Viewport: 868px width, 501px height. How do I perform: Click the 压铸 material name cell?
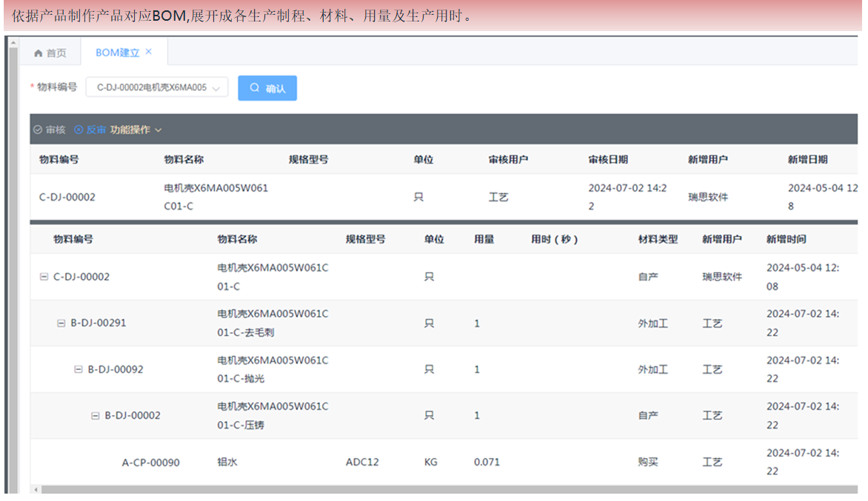click(273, 416)
